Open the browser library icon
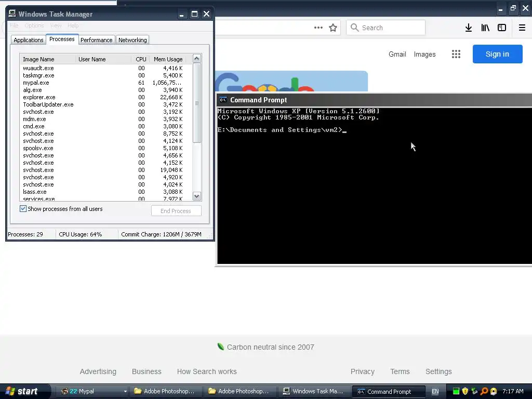The width and height of the screenshot is (532, 399). 485,28
